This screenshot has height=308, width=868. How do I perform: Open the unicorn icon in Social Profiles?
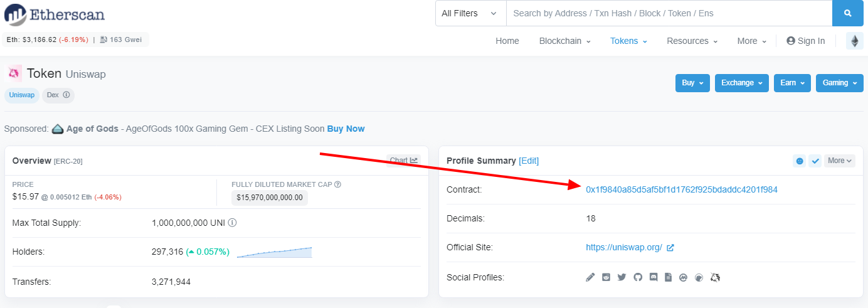tap(715, 277)
